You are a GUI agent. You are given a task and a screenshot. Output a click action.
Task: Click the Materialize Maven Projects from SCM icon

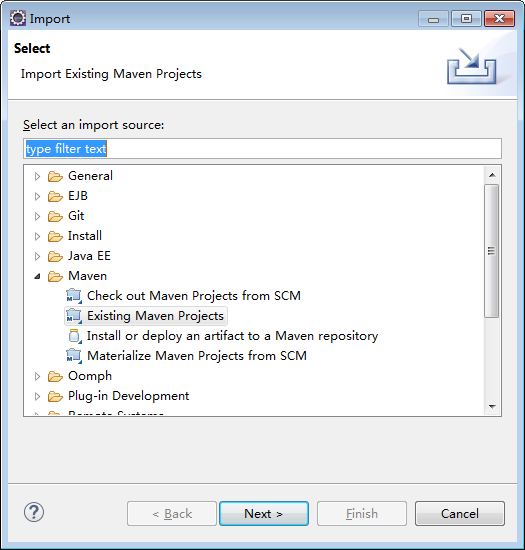coord(74,356)
